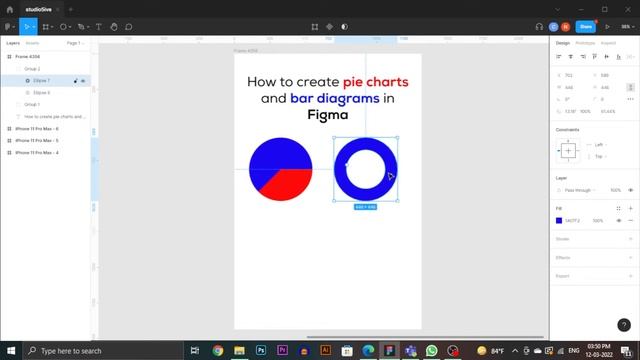Click the layer opacity percentage field
Screen dimensions: 640x360
615,191
